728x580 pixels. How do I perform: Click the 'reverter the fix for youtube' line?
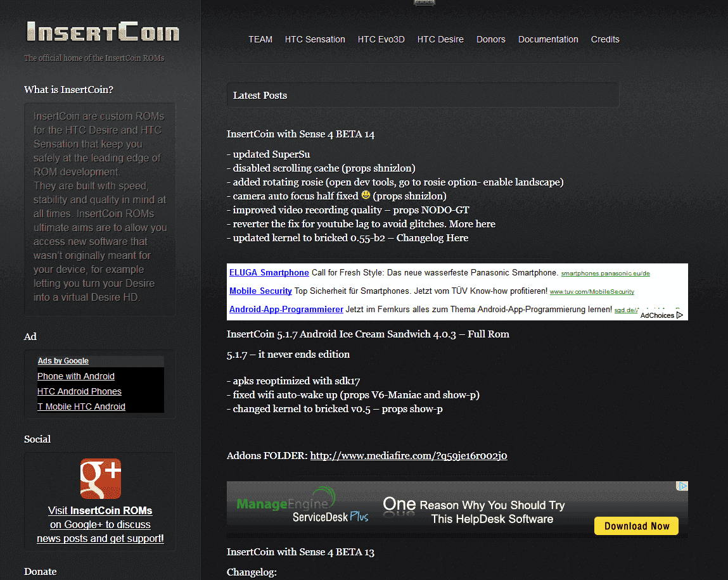click(361, 224)
